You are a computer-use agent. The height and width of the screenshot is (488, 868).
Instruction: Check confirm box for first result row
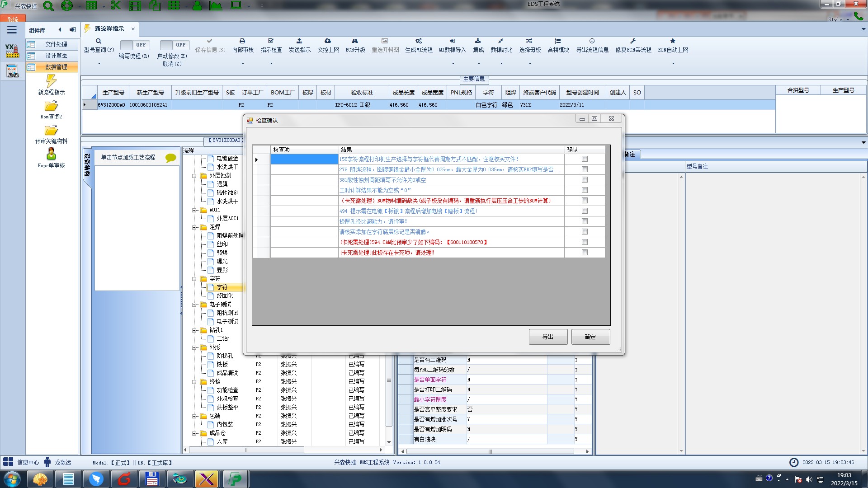coord(585,159)
